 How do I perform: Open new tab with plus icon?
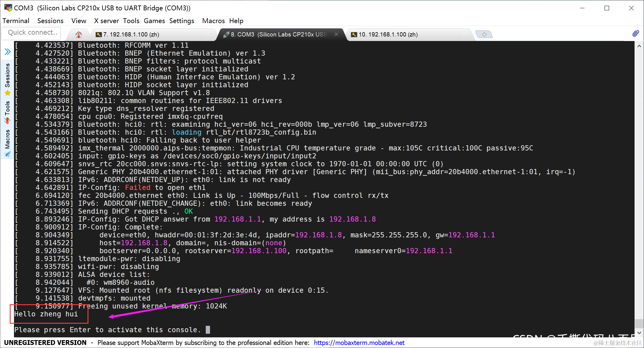[484, 35]
